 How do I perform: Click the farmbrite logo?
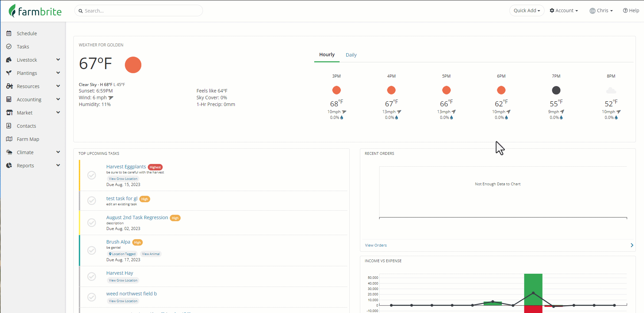point(35,11)
